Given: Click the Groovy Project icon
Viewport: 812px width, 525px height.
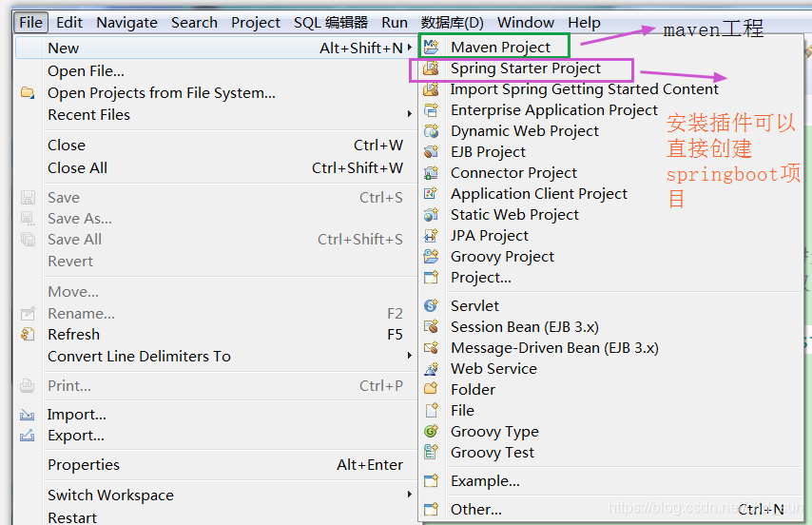Looking at the screenshot, I should 431,256.
